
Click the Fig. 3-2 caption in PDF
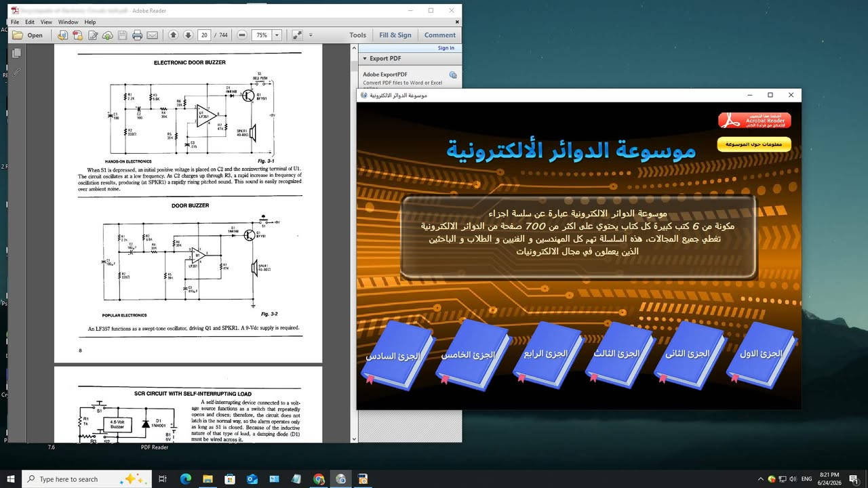click(x=269, y=314)
